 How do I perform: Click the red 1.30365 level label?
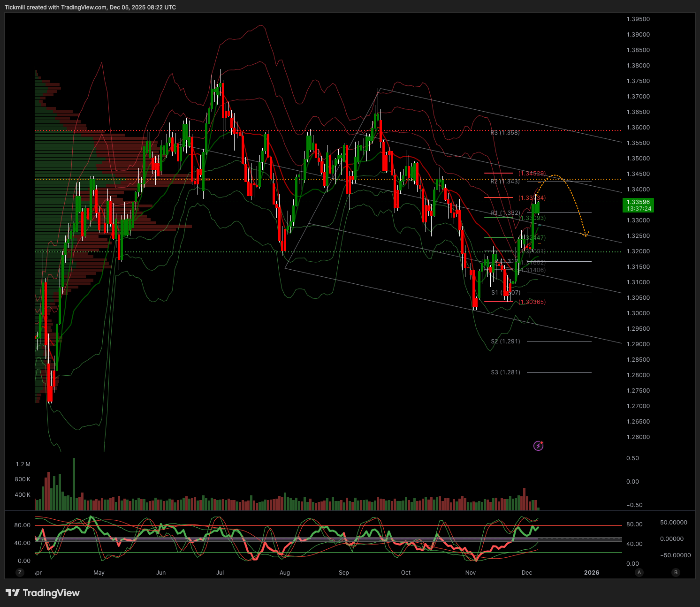532,302
